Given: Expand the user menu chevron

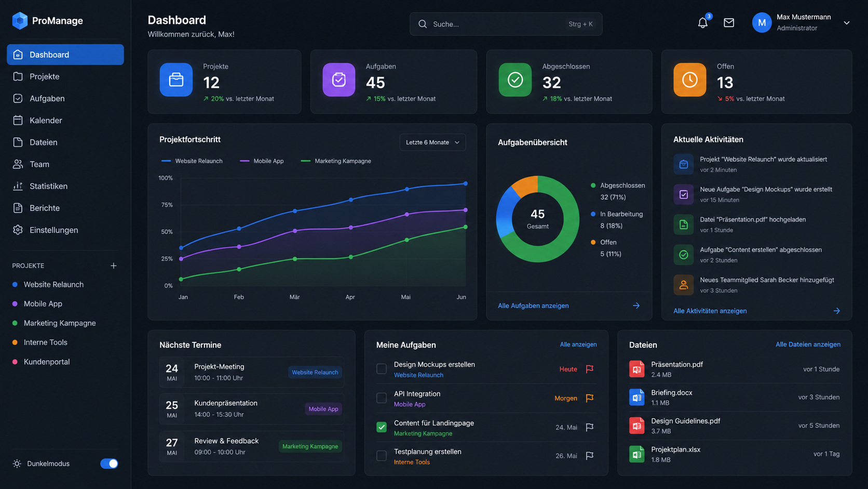Looking at the screenshot, I should click(847, 23).
